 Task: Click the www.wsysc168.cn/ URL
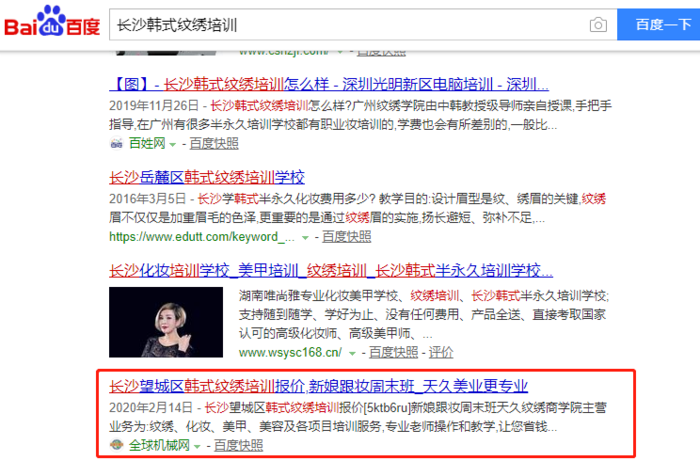pos(290,353)
